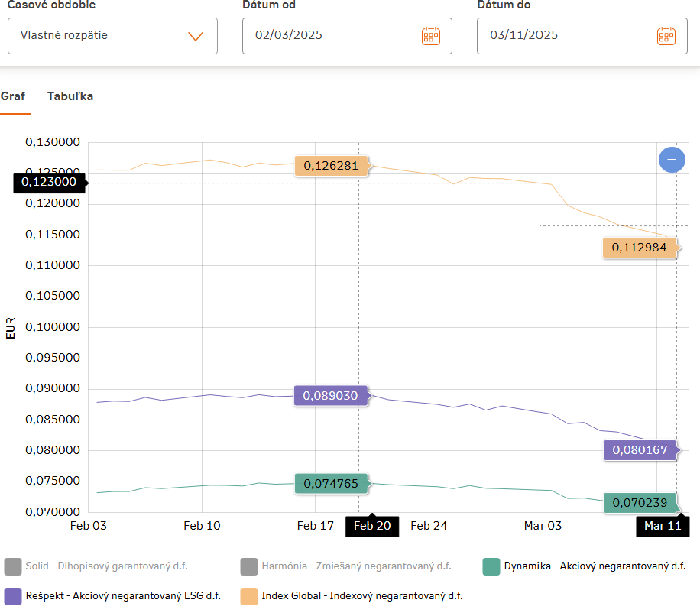Screen dimensions: 700x613
Task: Toggle the green Dynamika legend swatch
Action: [491, 566]
